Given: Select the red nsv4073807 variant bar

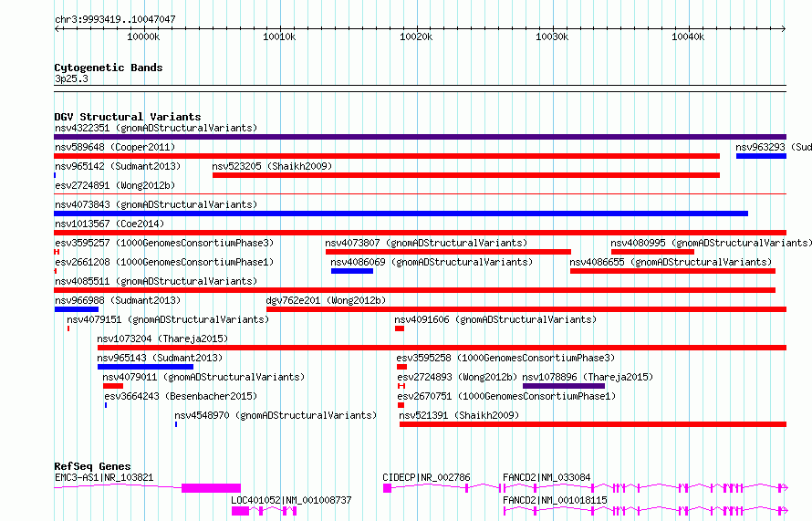Looking at the screenshot, I should pos(448,252).
